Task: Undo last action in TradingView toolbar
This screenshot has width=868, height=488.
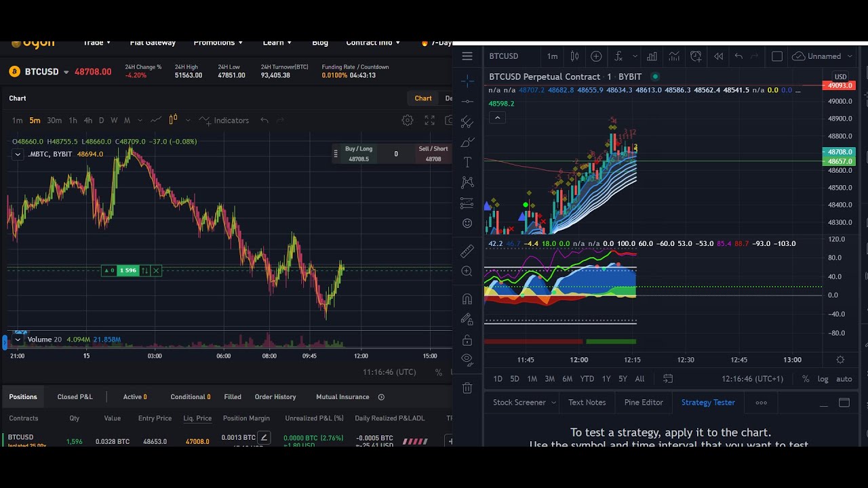Action: (x=738, y=56)
